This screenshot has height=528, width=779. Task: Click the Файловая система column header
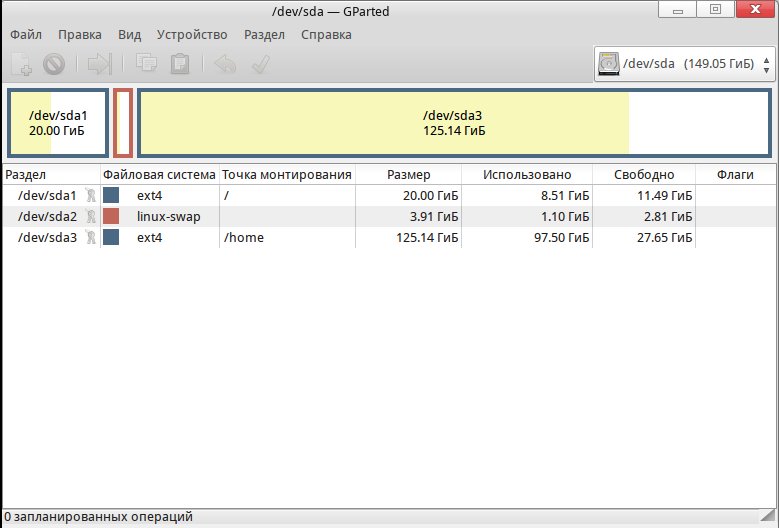click(159, 175)
